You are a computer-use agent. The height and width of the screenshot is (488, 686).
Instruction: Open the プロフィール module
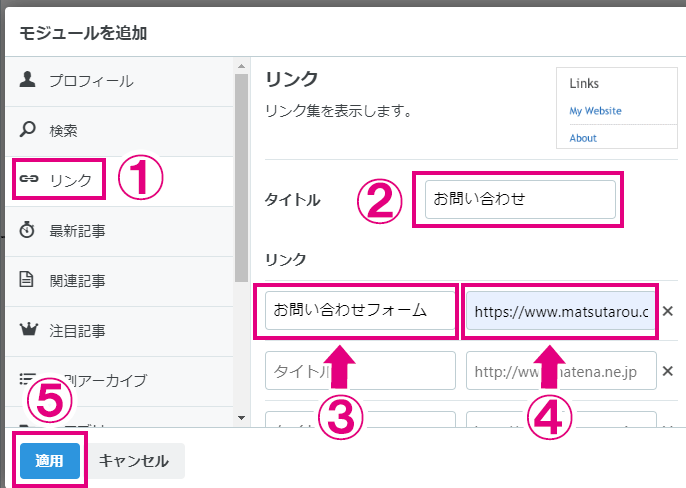coord(119,81)
